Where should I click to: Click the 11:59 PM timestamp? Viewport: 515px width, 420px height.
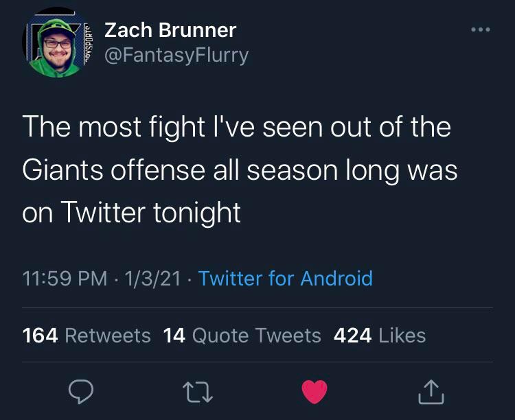tap(65, 278)
